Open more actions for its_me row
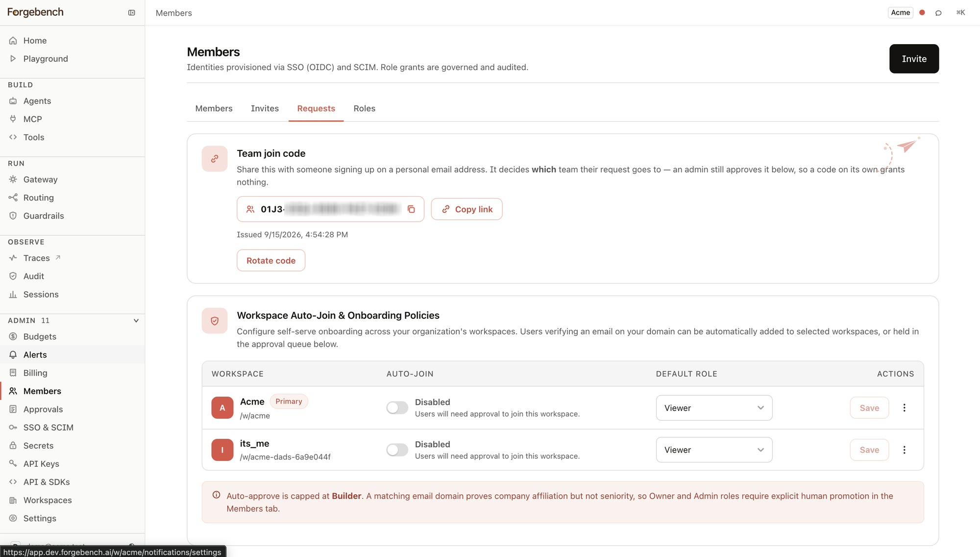980x557 pixels. (x=904, y=450)
